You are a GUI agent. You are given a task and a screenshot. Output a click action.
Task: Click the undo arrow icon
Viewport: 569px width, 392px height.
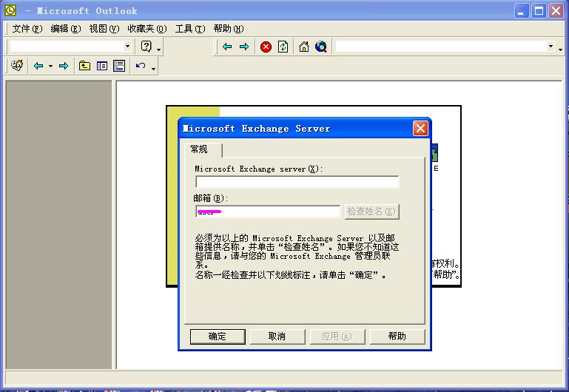[141, 66]
